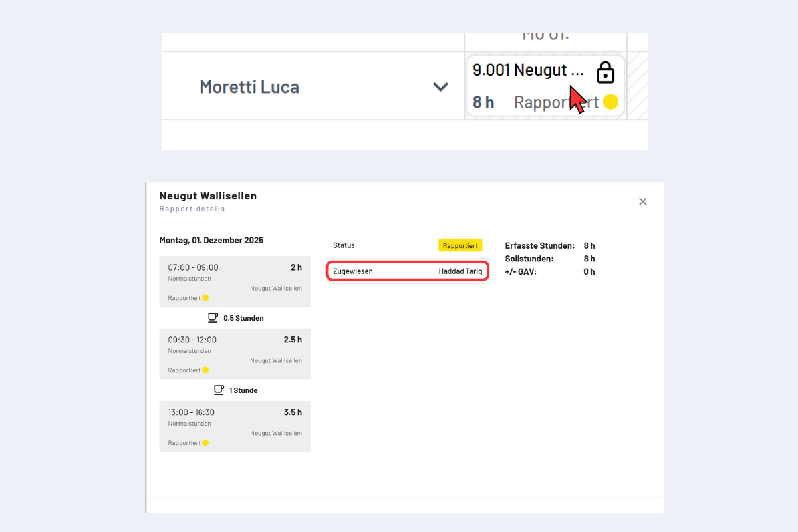
Task: Open the 9.001 Neugut schedule card
Action: pos(529,70)
